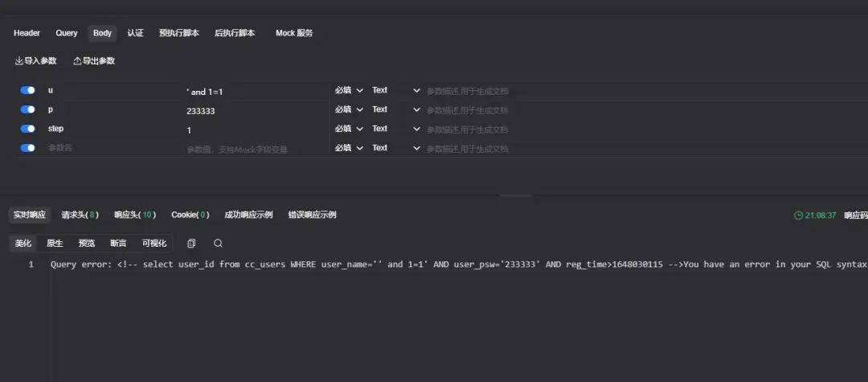
Task: Open the 错误响应示例 tab
Action: pyautogui.click(x=312, y=215)
